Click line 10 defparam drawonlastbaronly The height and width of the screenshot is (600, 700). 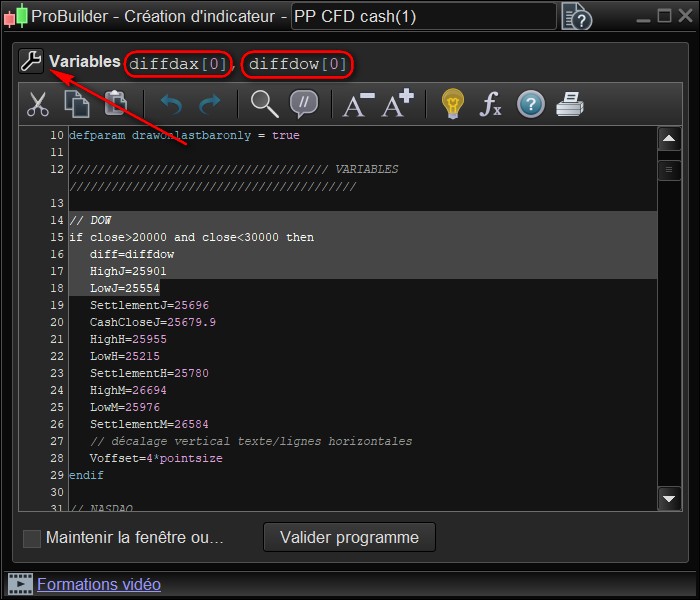[x=184, y=135]
